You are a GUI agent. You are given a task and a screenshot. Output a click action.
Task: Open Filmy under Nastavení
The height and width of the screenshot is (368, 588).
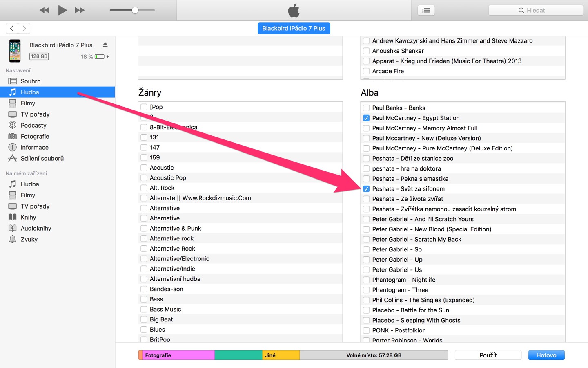coord(57,103)
